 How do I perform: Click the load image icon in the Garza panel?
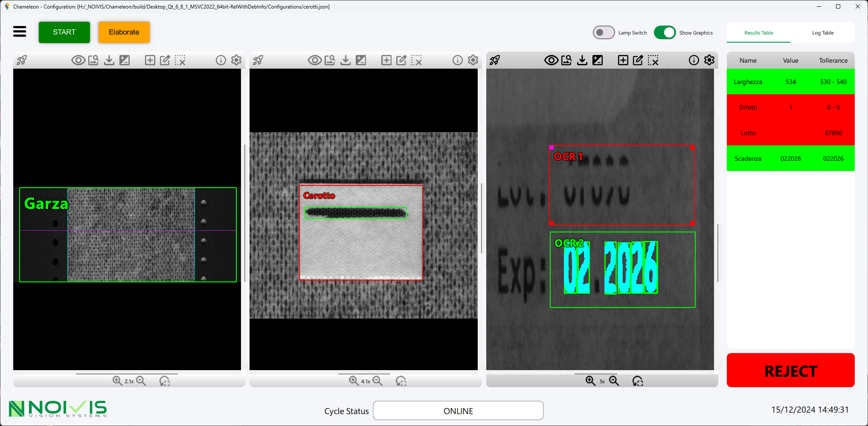[93, 60]
